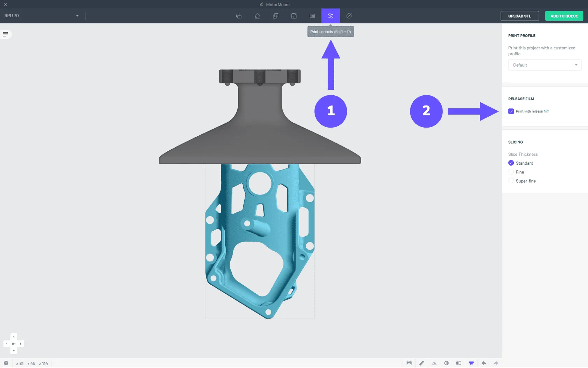Click the Z 114 dimension value
This screenshot has width=588, height=368.
43,363
